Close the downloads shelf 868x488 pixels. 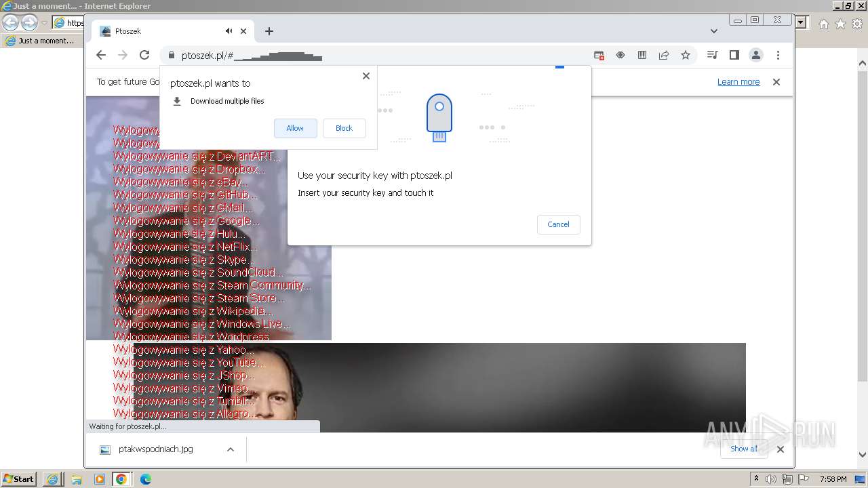781,449
